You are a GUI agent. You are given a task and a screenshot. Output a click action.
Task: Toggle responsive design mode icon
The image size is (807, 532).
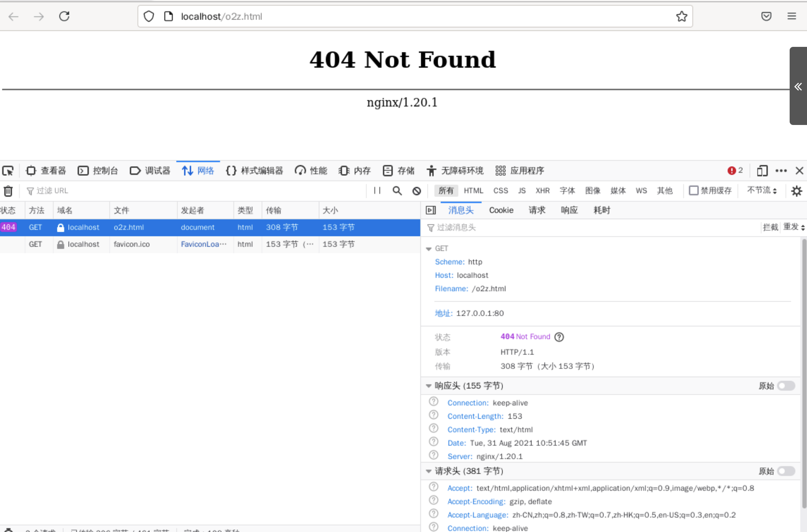(x=762, y=171)
